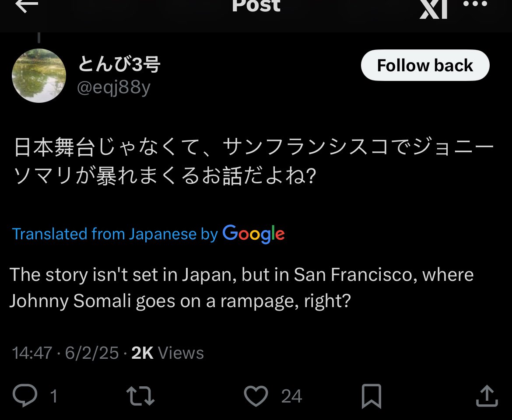Open the Grok XI icon
Screen dimensions: 512x420
433,9
